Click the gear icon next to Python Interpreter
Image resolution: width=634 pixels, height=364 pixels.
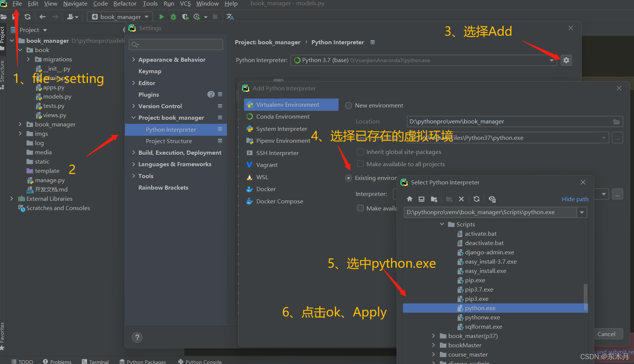pos(566,60)
